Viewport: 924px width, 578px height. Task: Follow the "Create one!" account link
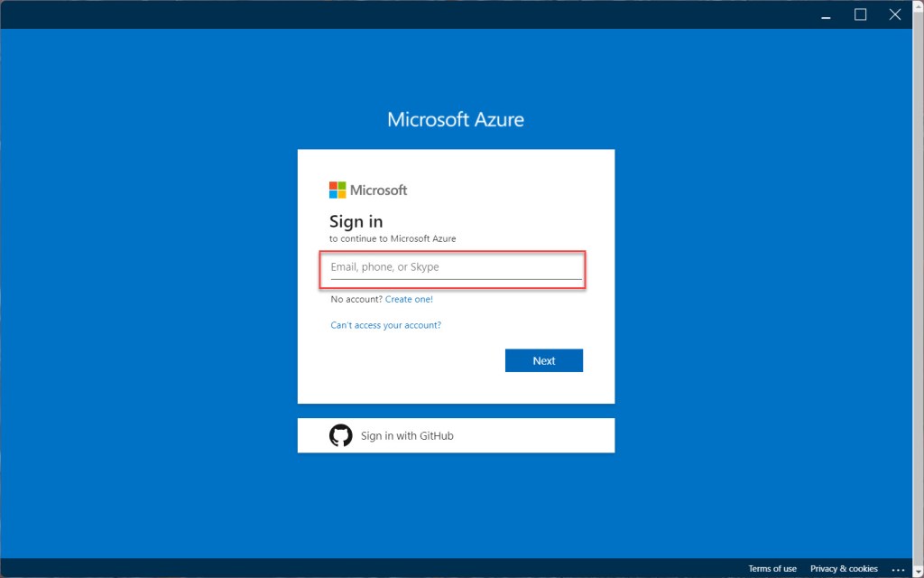tap(409, 299)
